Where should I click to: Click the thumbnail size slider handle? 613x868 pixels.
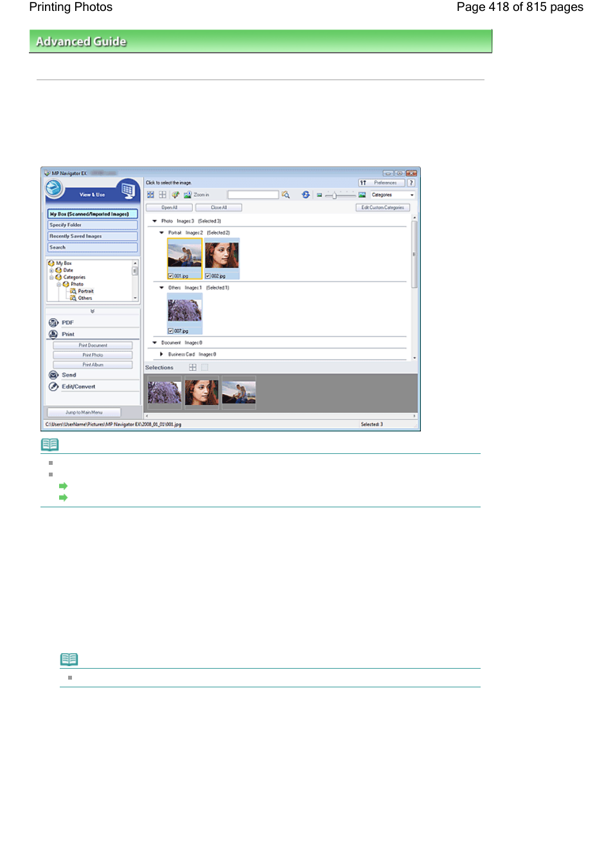pyautogui.click(x=334, y=195)
